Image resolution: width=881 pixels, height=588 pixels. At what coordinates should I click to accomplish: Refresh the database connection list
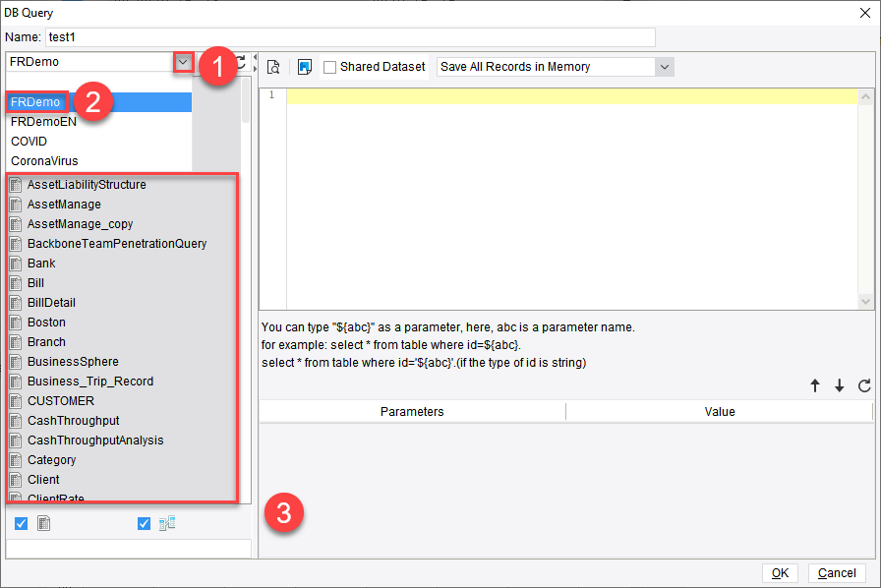click(241, 60)
